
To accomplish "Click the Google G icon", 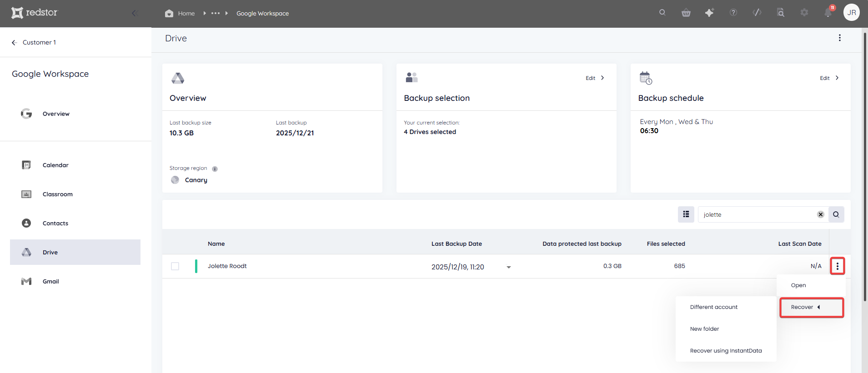I will 26,114.
